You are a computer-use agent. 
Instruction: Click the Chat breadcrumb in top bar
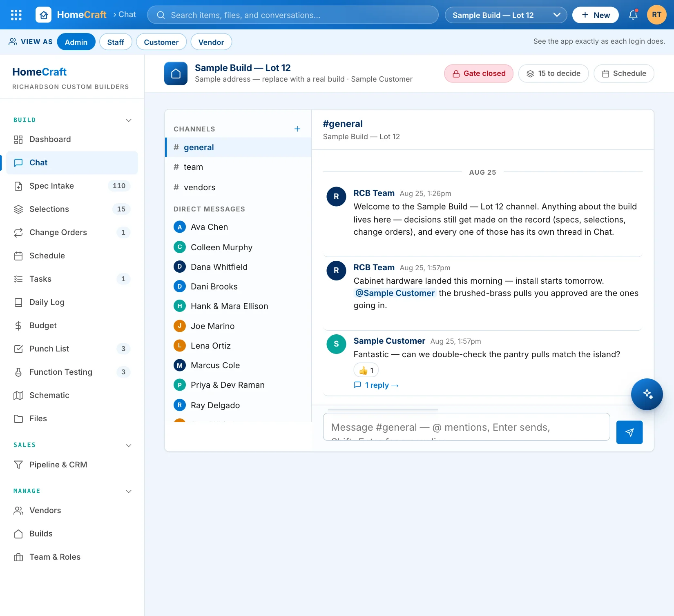pyautogui.click(x=127, y=15)
